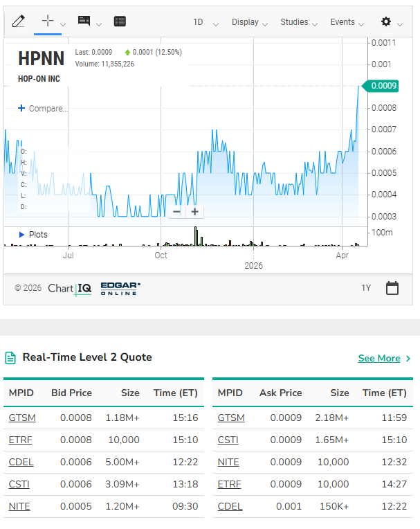Click the HPNN ticker symbol

41,58
